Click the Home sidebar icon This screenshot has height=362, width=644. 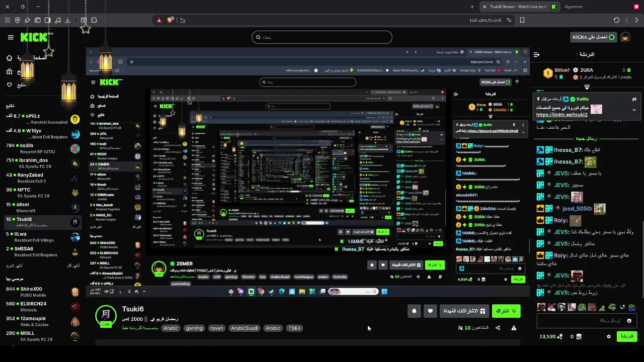pyautogui.click(x=9, y=58)
